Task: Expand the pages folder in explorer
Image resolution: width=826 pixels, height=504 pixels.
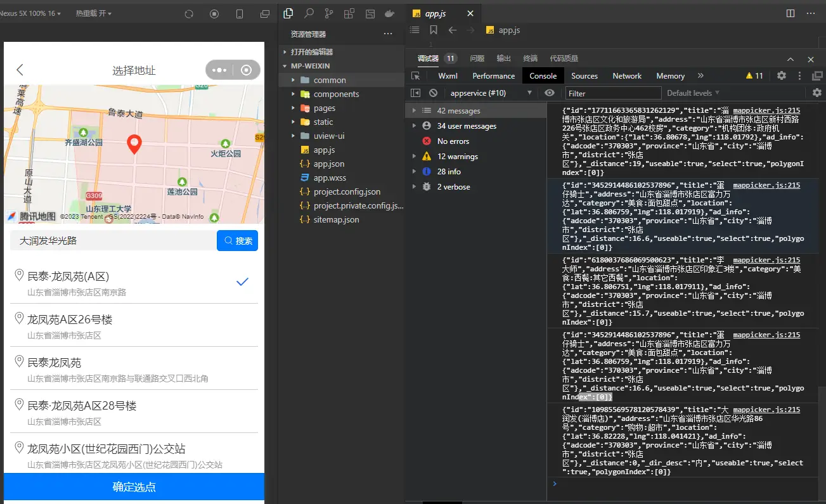Action: (324, 108)
